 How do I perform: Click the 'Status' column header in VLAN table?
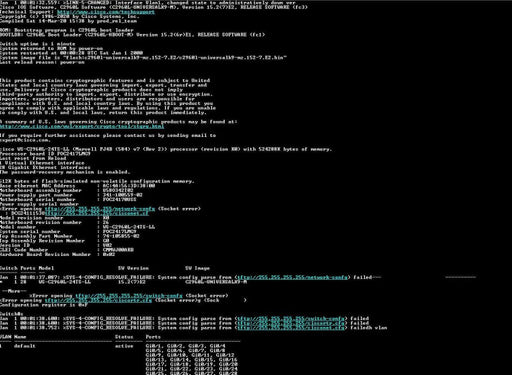[x=124, y=337]
